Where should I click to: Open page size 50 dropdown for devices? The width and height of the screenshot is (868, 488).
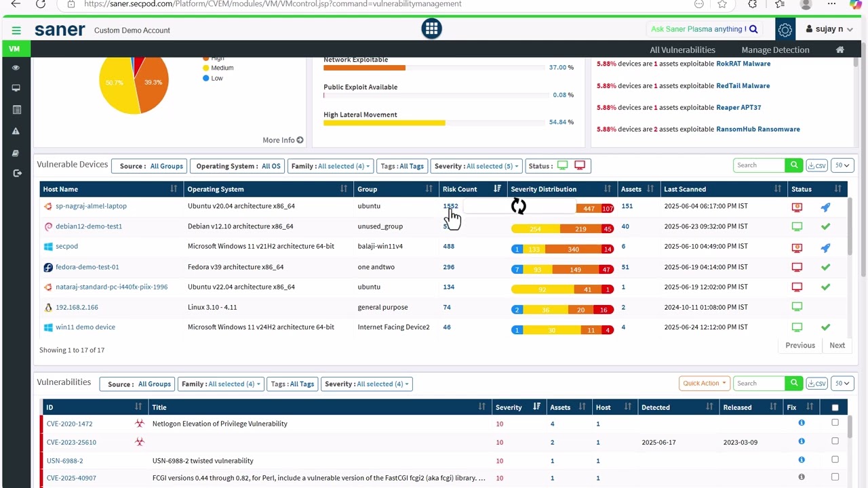point(842,165)
